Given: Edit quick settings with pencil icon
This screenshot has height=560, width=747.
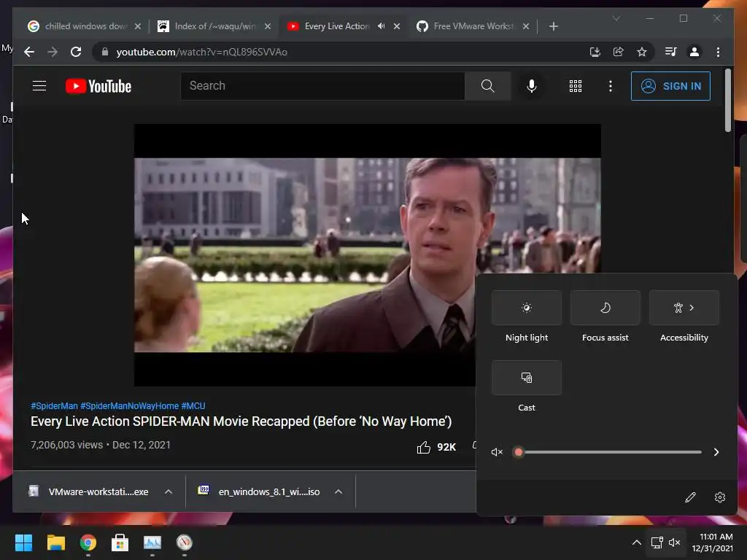Looking at the screenshot, I should (690, 497).
